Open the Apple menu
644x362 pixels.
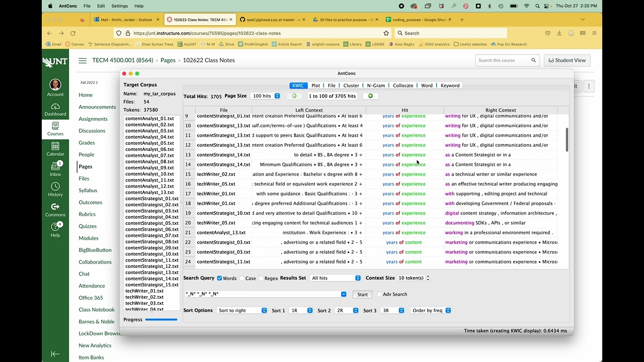coord(50,6)
